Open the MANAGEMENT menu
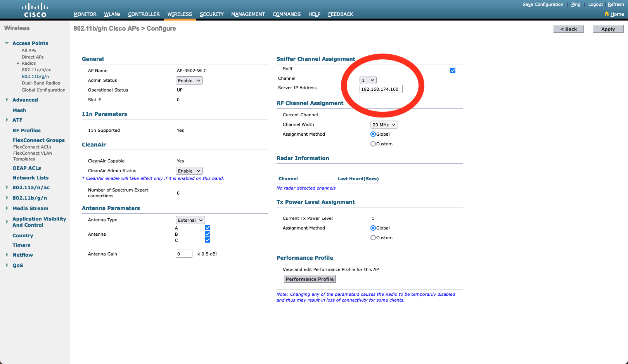628x364 pixels. pyautogui.click(x=248, y=14)
